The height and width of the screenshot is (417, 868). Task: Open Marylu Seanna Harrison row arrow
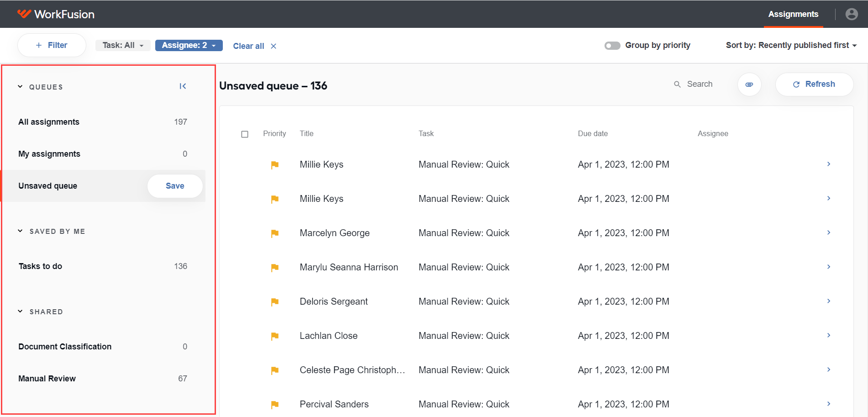[x=829, y=267]
